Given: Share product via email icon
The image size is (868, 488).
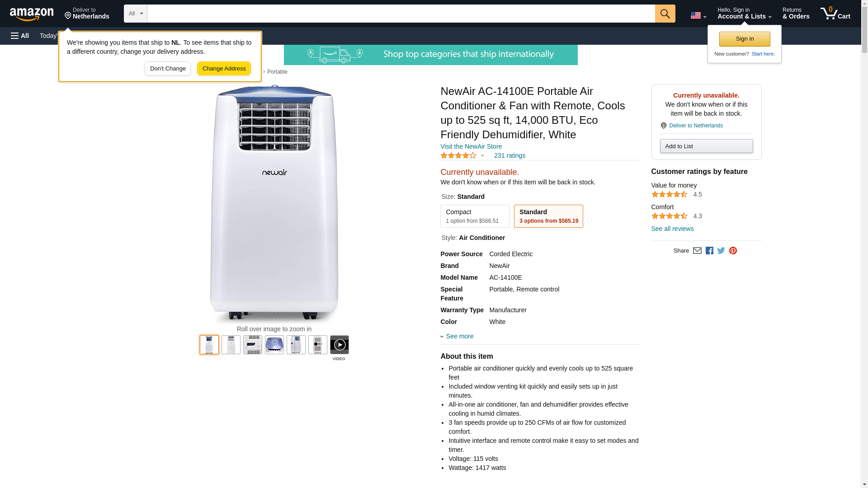Looking at the screenshot, I should coord(697,251).
